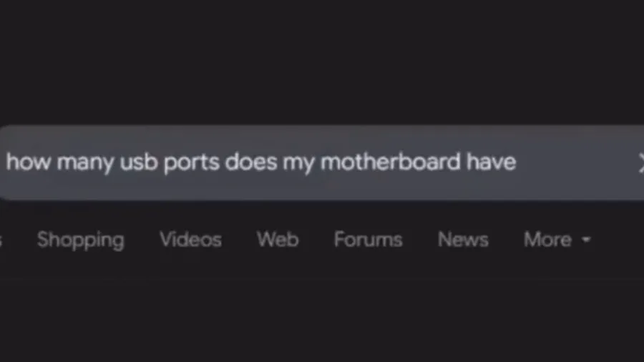Select the partially visible tab left of Shopping
This screenshot has width=644, height=362.
(x=1, y=240)
